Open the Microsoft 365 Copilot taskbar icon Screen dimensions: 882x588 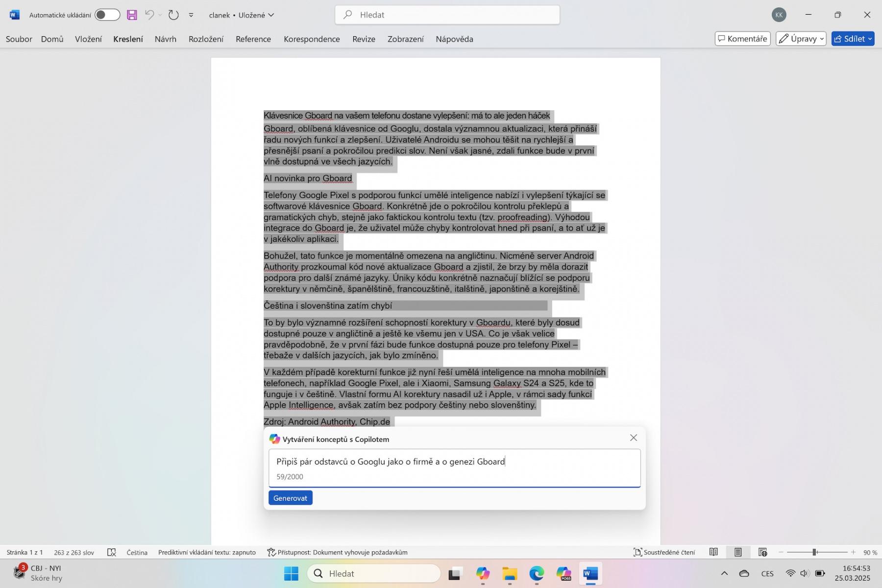[x=563, y=573]
